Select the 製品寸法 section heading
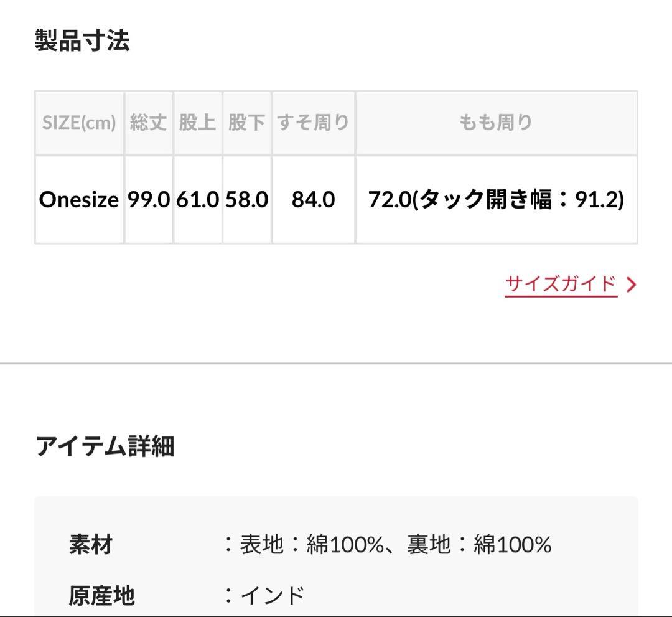672x617 pixels. [x=82, y=41]
